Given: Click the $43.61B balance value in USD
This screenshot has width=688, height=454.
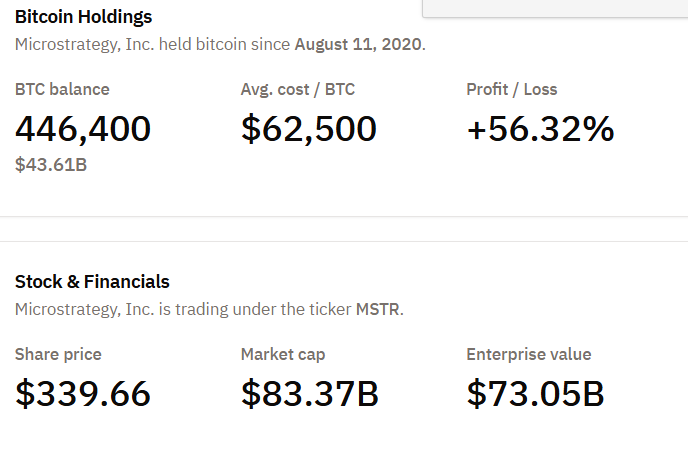Looking at the screenshot, I should pyautogui.click(x=51, y=164).
